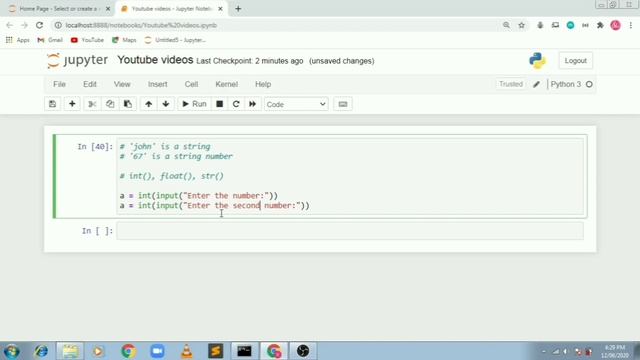Image resolution: width=640 pixels, height=360 pixels.
Task: Click the pencil edit mode icon
Action: click(x=536, y=84)
